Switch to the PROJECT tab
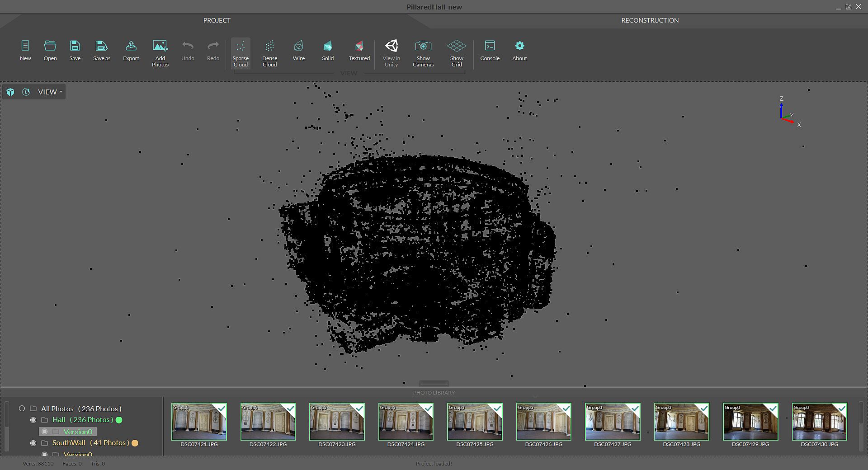Viewport: 868px width, 470px height. [217, 20]
